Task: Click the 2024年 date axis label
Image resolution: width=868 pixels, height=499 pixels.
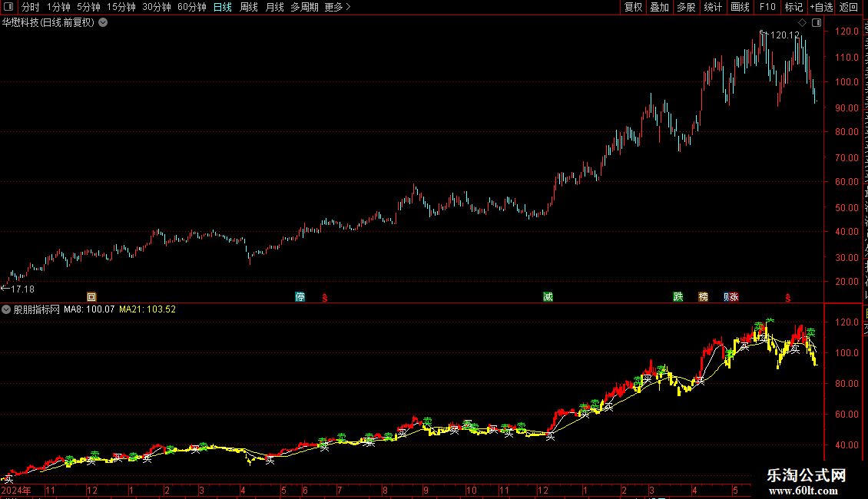Action: [16, 490]
